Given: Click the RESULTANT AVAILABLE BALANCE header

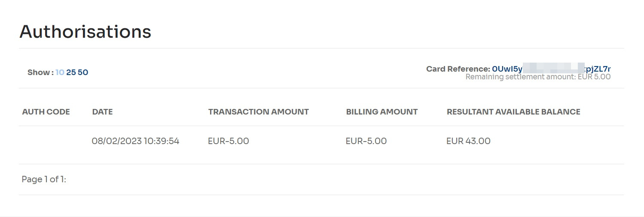Looking at the screenshot, I should tap(513, 112).
